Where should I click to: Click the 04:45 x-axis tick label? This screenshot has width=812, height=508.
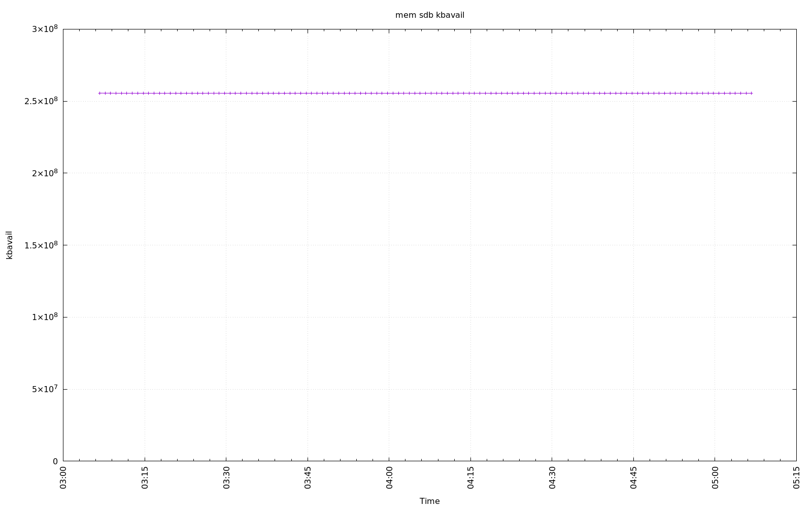(633, 478)
